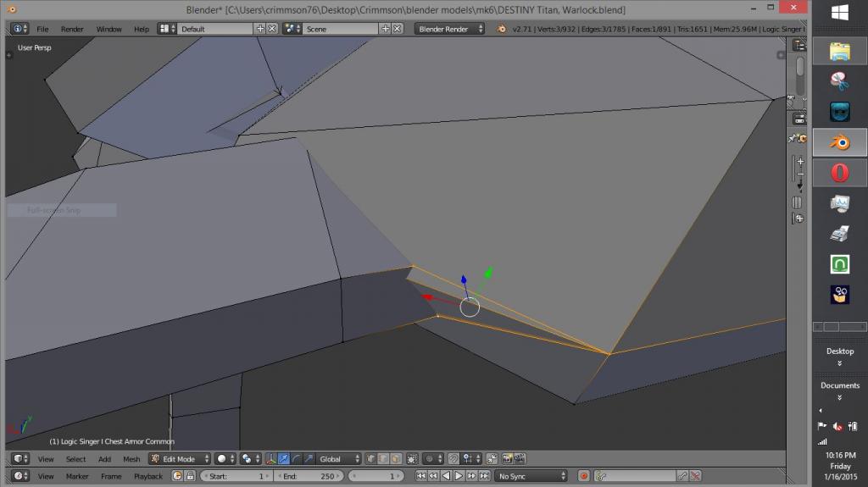Click the Default screen layout name field
This screenshot has width=868, height=487.
[x=216, y=29]
